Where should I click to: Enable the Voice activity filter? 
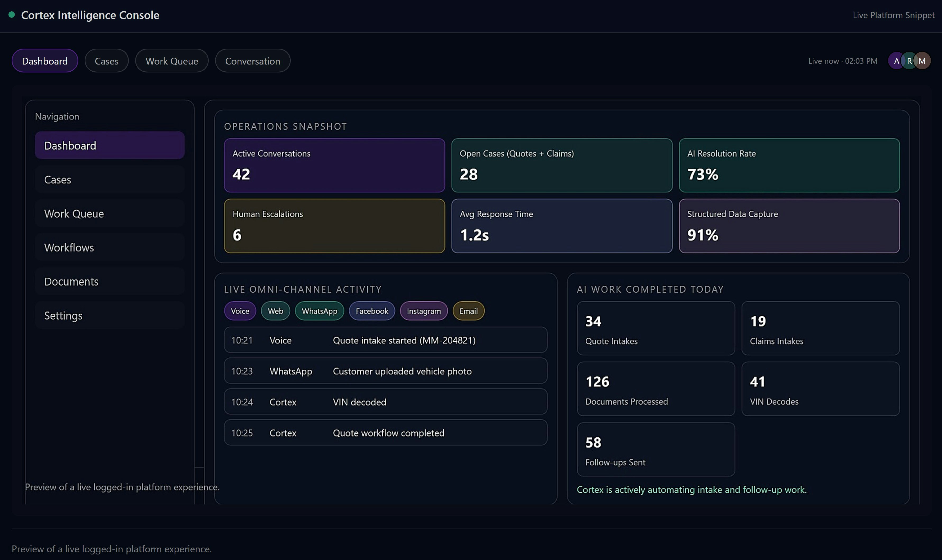pyautogui.click(x=240, y=311)
